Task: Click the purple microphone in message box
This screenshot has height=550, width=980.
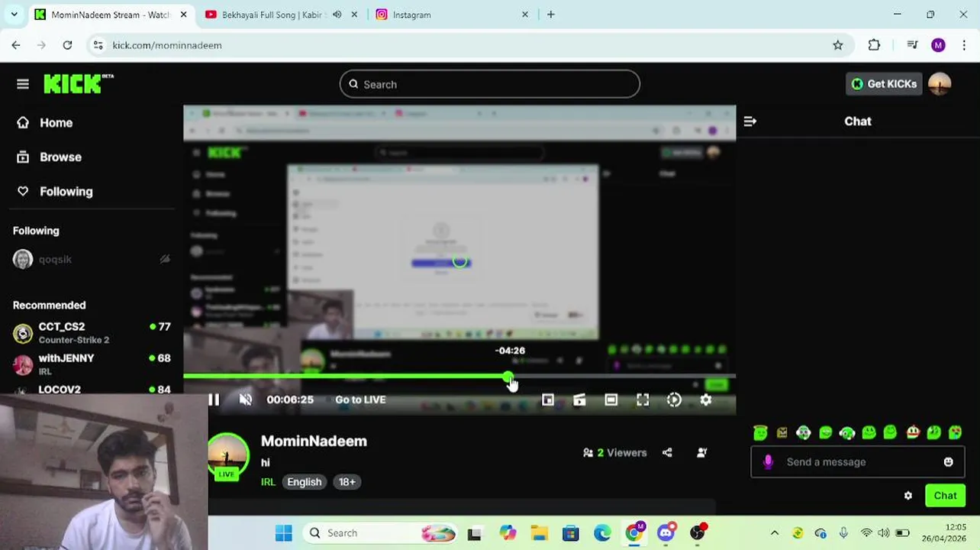Action: [768, 462]
